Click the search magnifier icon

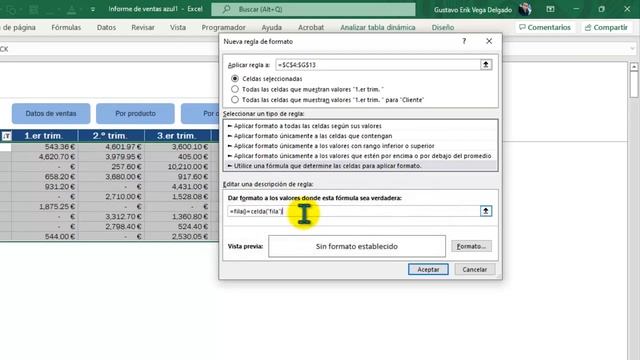227,9
